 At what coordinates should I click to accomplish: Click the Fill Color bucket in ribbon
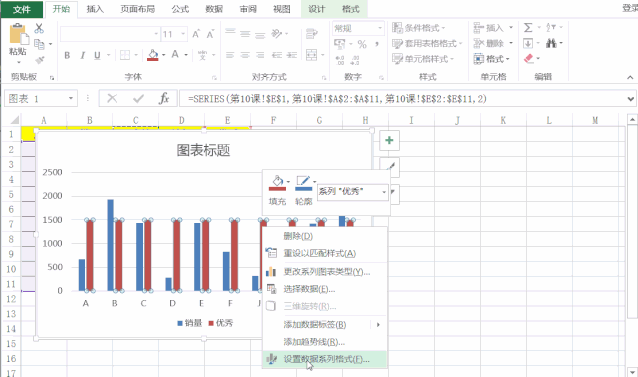(x=153, y=55)
